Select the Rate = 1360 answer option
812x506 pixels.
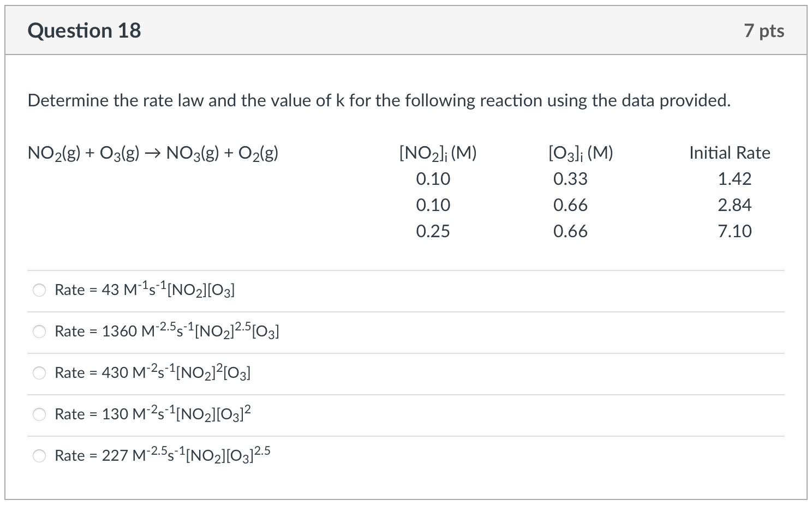[166, 332]
